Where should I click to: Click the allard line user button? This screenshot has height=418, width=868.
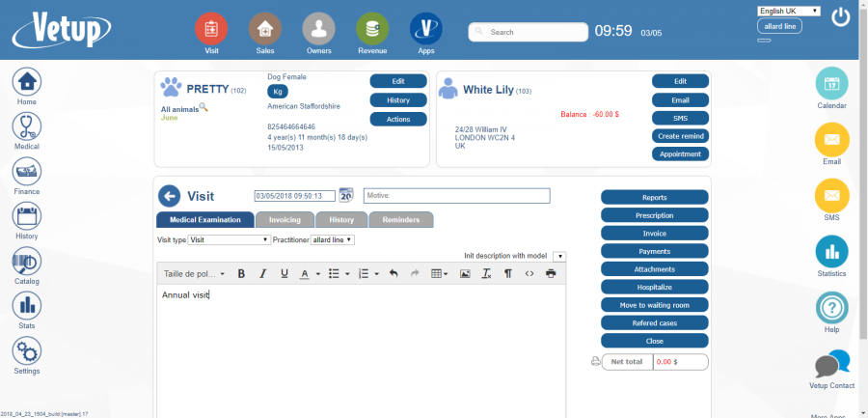(779, 26)
